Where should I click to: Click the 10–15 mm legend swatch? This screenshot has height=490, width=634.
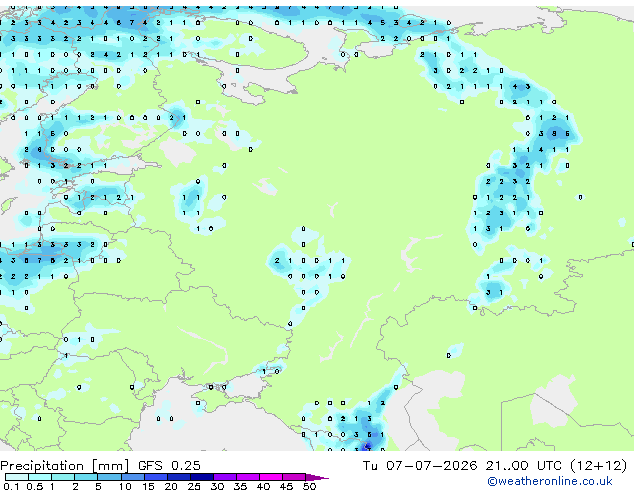[132, 477]
